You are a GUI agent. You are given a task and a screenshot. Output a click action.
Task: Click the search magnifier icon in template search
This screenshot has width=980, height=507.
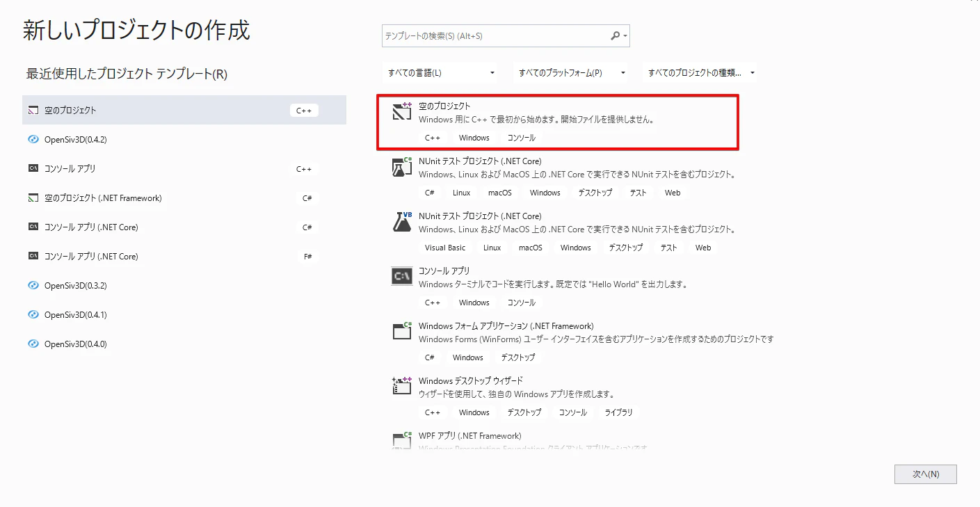pyautogui.click(x=615, y=35)
